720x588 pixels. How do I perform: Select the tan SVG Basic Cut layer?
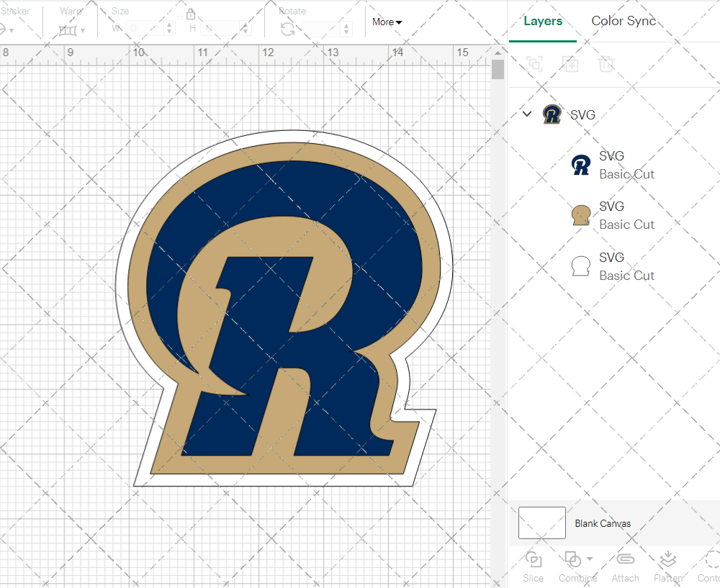(614, 215)
